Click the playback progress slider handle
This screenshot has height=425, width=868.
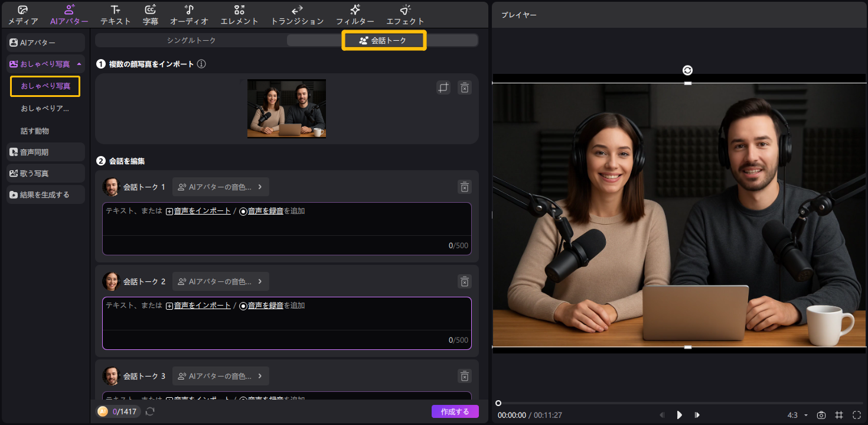[498, 403]
